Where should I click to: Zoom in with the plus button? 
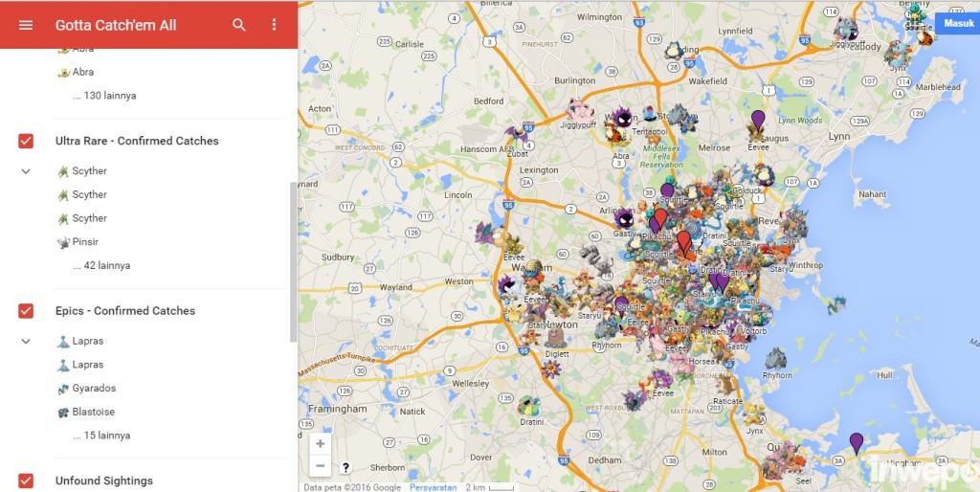320,444
